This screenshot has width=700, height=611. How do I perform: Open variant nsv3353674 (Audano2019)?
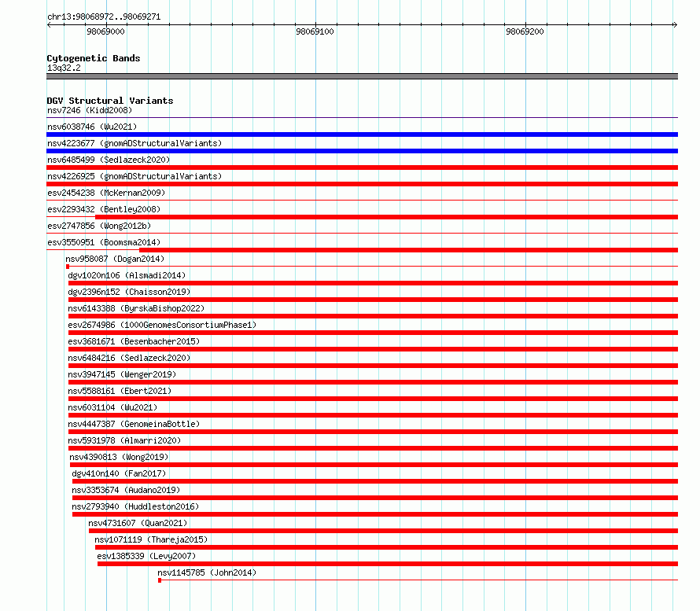click(126, 490)
